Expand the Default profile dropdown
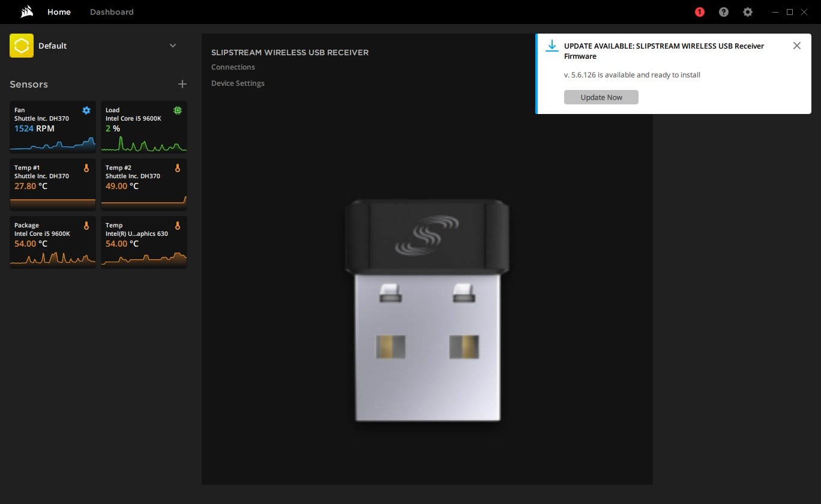The image size is (821, 504). 173,46
